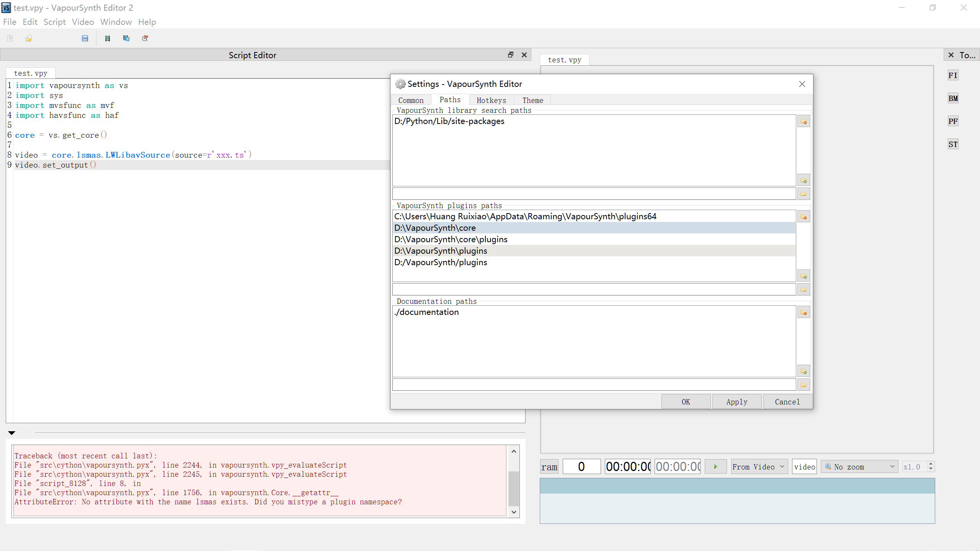This screenshot has width=980, height=551.
Task: Scroll down in error traceback panel
Action: pos(514,511)
